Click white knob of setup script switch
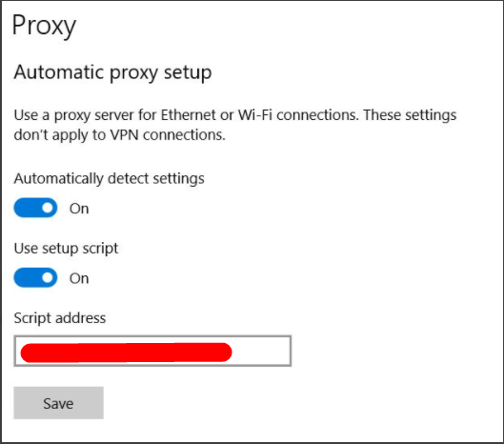This screenshot has height=444, width=504. (x=48, y=278)
